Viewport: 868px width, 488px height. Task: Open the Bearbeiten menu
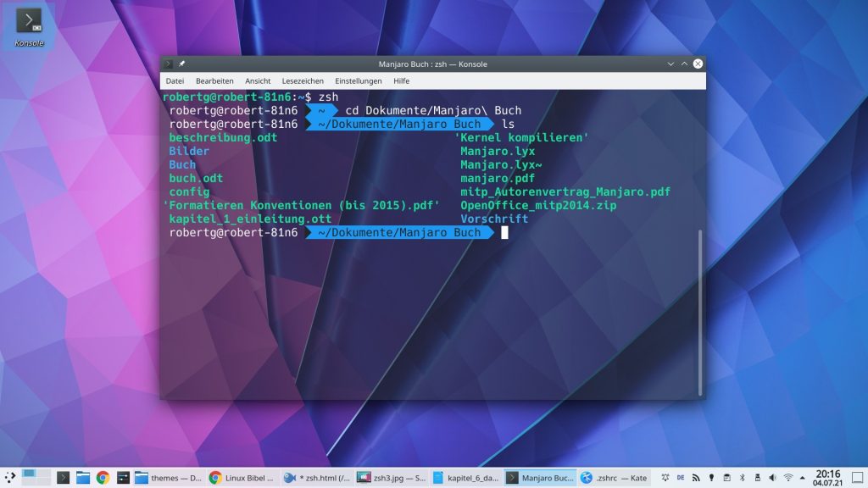(214, 80)
